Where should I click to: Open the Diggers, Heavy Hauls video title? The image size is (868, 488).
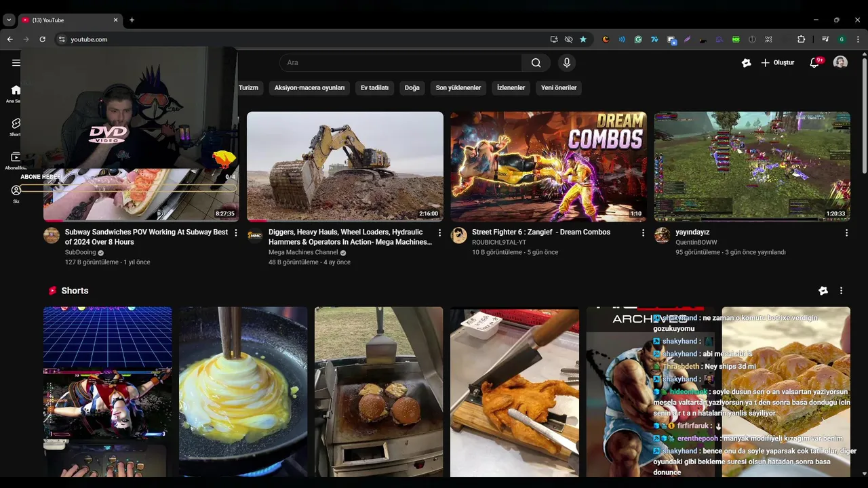tap(350, 237)
